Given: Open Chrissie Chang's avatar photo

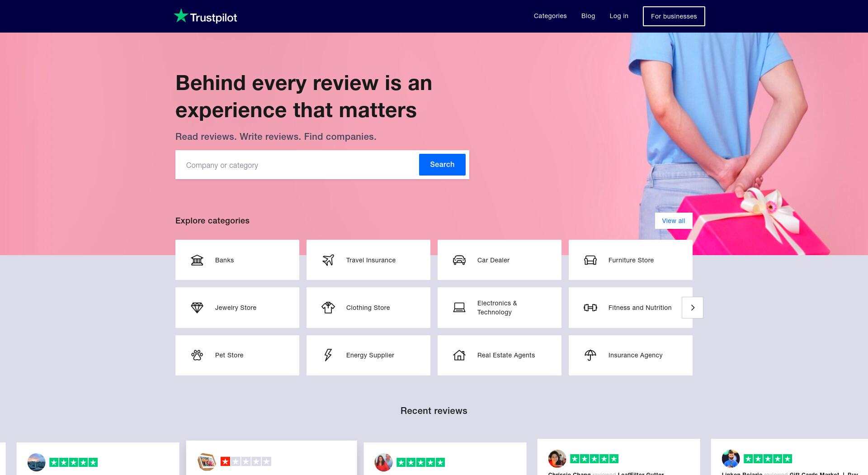Looking at the screenshot, I should 557,459.
